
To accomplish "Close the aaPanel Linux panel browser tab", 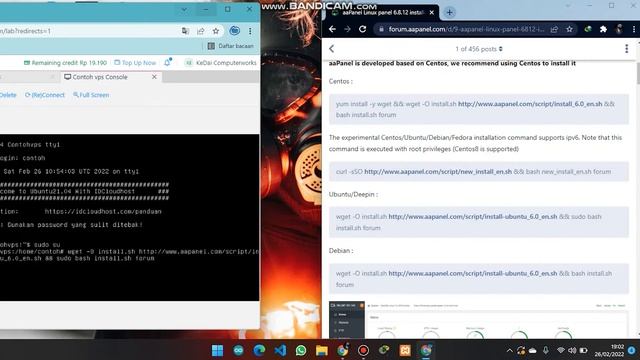I will coord(432,13).
